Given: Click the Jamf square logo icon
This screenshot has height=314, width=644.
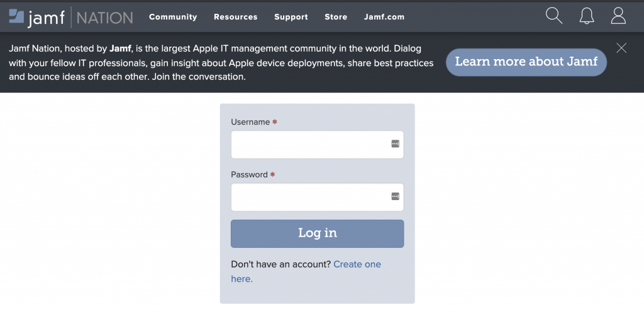Looking at the screenshot, I should tap(16, 16).
